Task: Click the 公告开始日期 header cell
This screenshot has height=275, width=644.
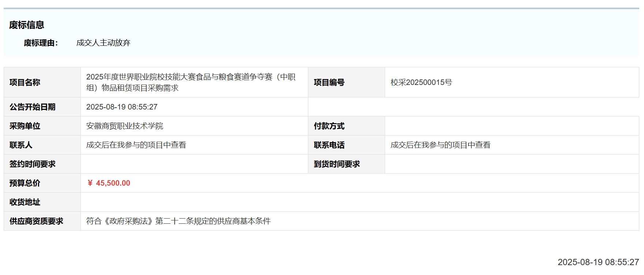Action: coord(33,107)
